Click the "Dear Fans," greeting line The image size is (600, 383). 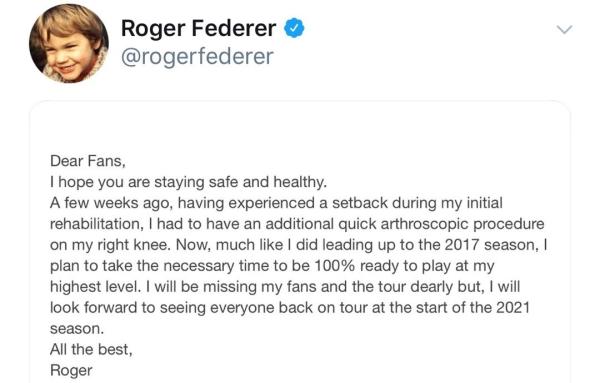(88, 161)
